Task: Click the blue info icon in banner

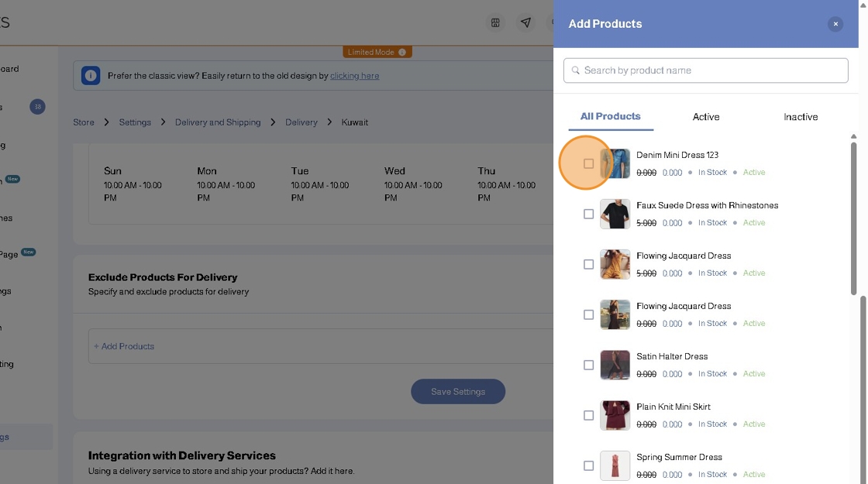Action: point(91,76)
